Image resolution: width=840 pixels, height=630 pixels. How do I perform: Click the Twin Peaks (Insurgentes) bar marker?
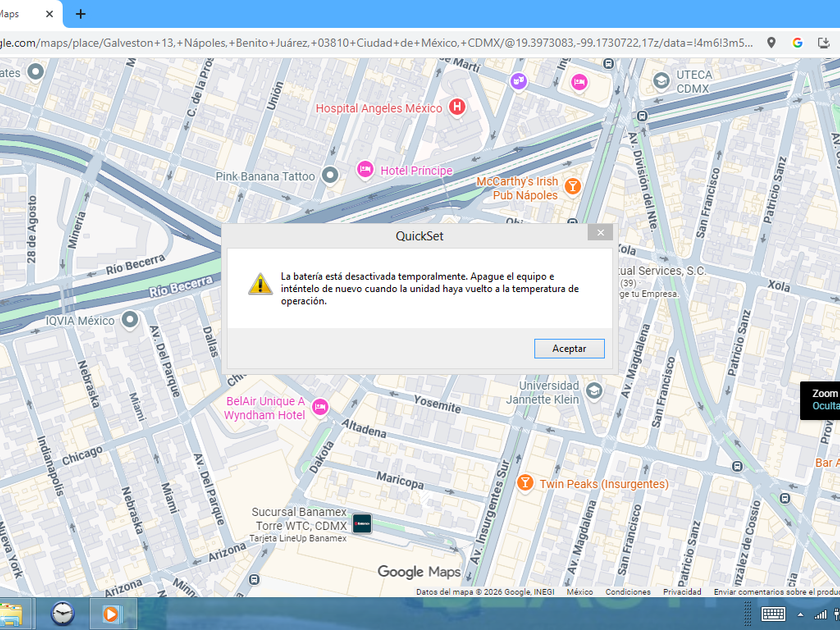click(x=525, y=483)
